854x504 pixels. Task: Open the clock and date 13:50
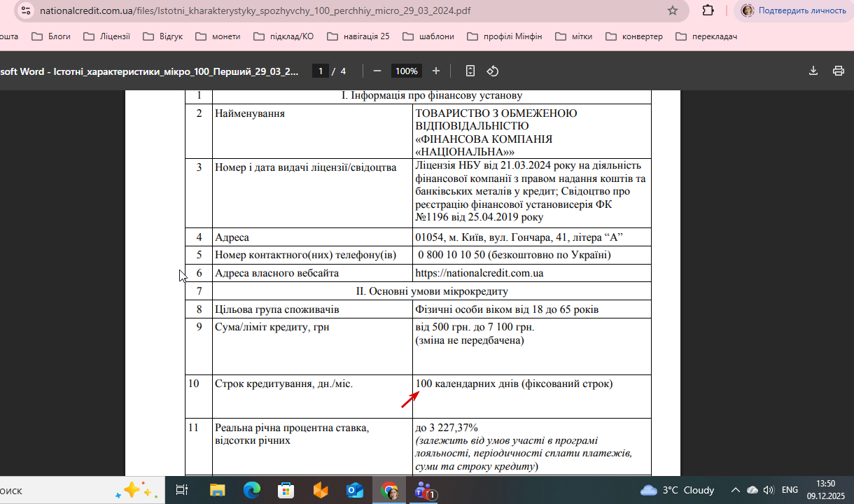tap(827, 490)
